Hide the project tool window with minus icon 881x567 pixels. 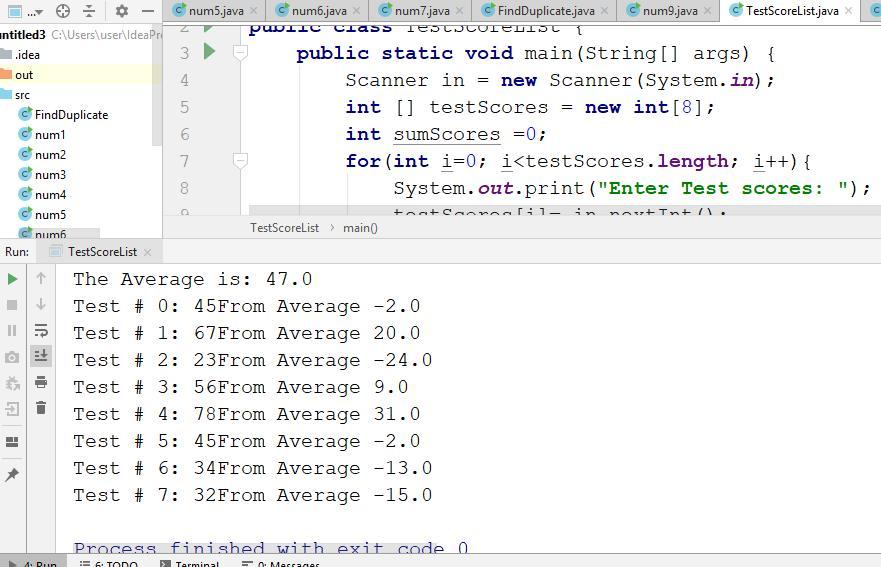(147, 11)
